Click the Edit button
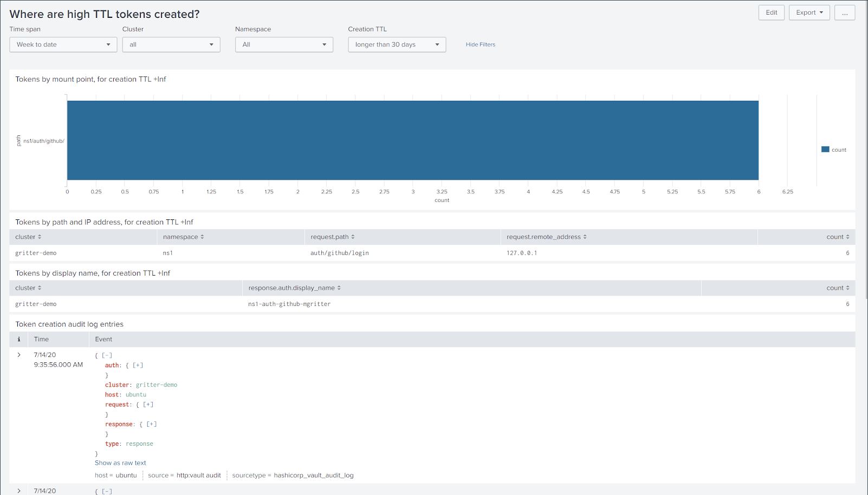 pyautogui.click(x=771, y=12)
